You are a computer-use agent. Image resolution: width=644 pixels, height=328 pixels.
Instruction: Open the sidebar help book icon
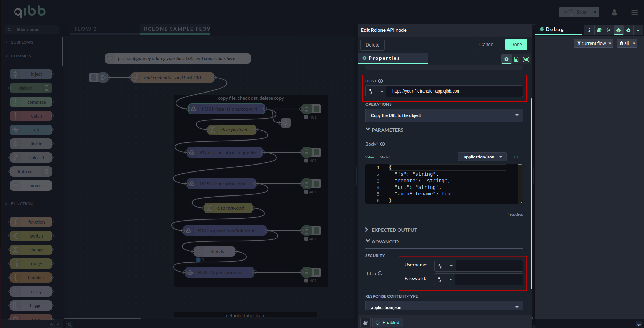599,30
